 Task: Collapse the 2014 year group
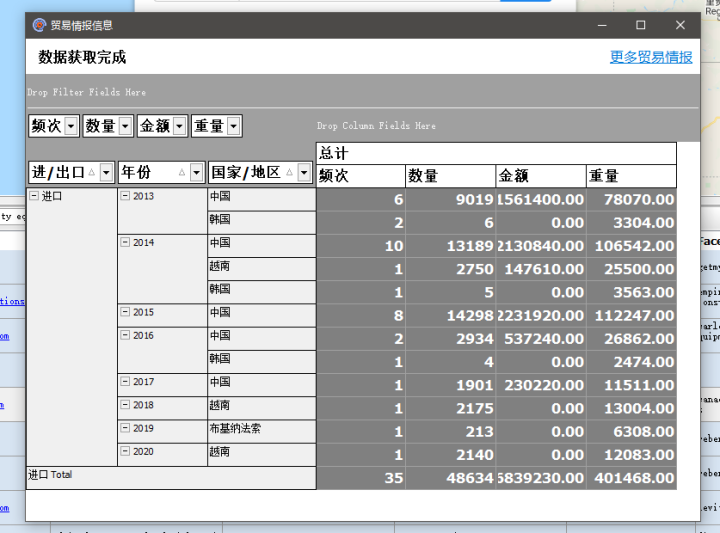click(125, 242)
